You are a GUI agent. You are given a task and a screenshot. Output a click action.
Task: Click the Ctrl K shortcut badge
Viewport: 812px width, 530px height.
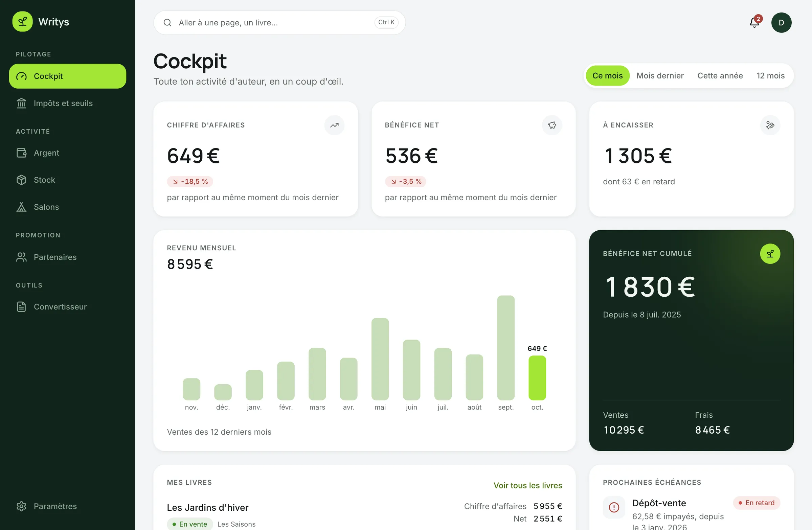coord(386,22)
